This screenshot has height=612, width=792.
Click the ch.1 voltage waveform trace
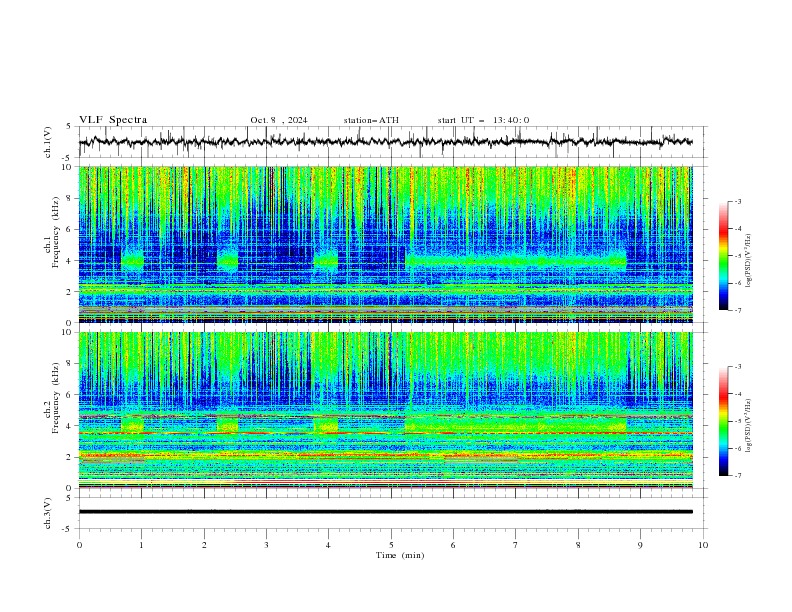(x=385, y=142)
